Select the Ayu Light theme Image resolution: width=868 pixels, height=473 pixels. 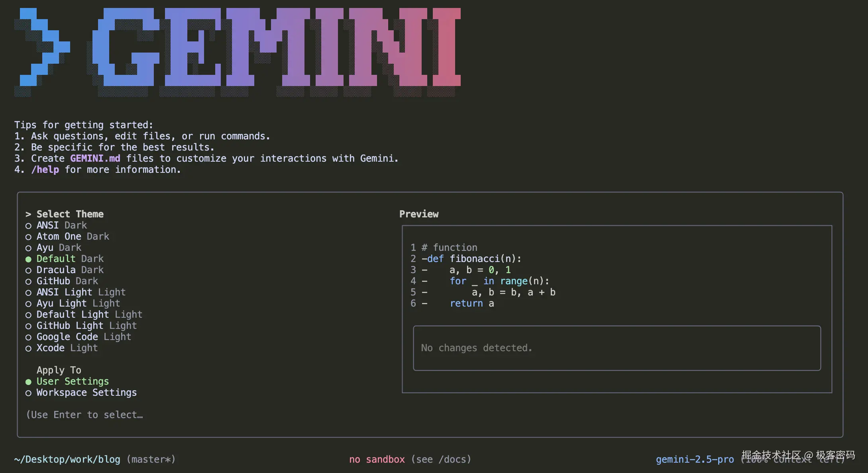[78, 303]
